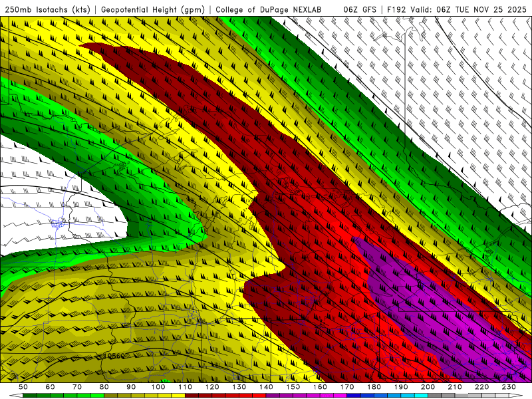
Task: Select the dark purple swatch at legend value 140
Action: pyautogui.click(x=273, y=396)
